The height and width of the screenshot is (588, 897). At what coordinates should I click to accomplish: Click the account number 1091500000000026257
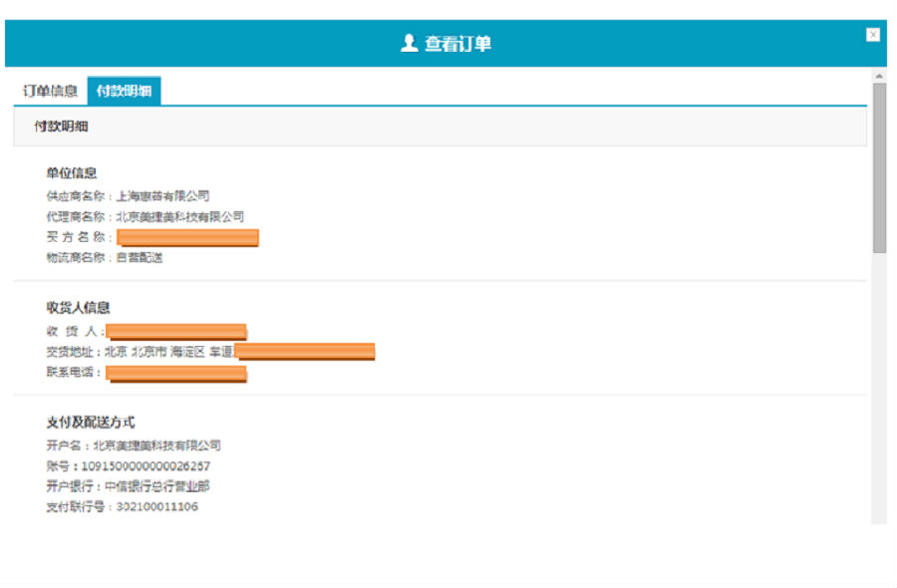click(x=146, y=465)
